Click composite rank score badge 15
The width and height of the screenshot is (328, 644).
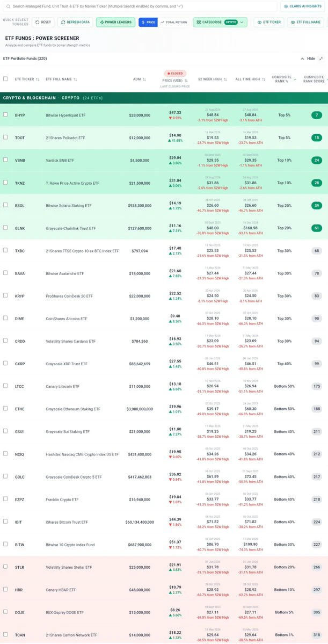coord(317,138)
